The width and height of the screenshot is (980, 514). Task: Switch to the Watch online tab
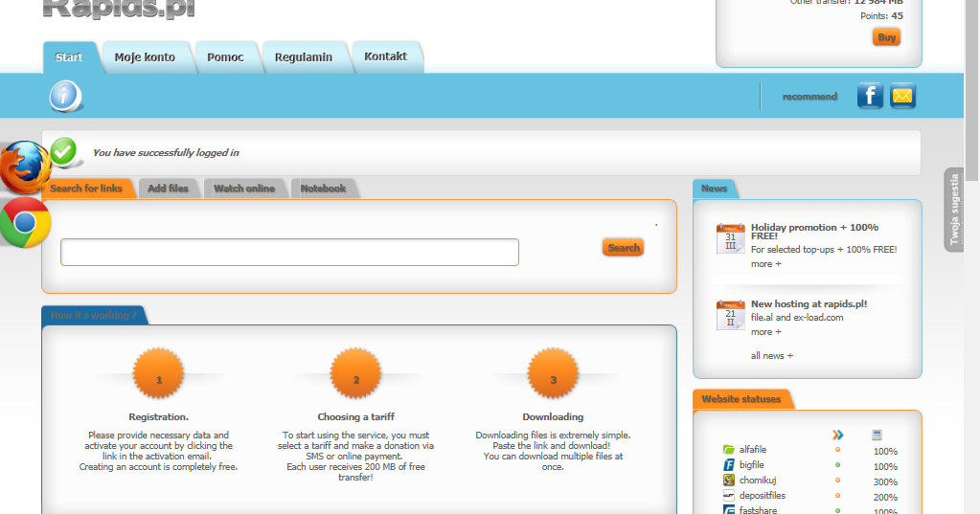click(244, 189)
